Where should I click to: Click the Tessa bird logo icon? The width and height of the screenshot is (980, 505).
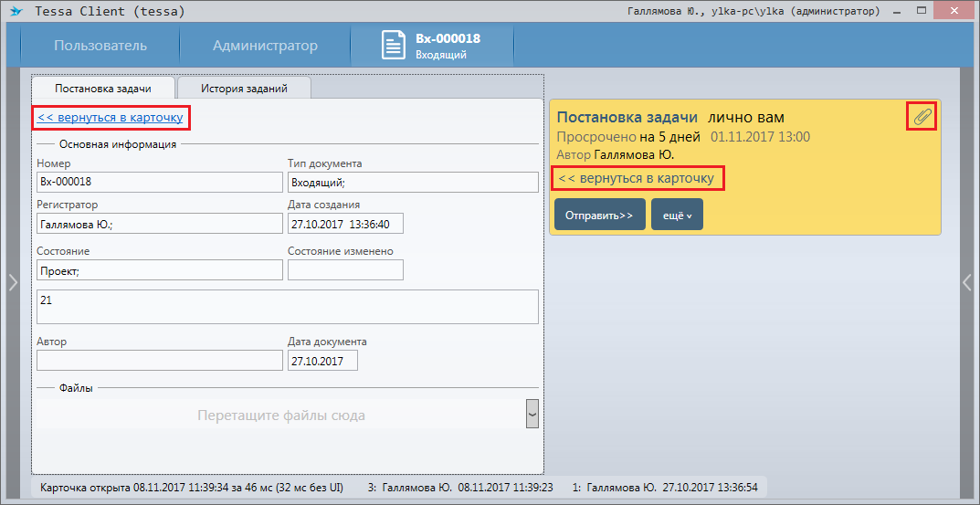(15, 12)
